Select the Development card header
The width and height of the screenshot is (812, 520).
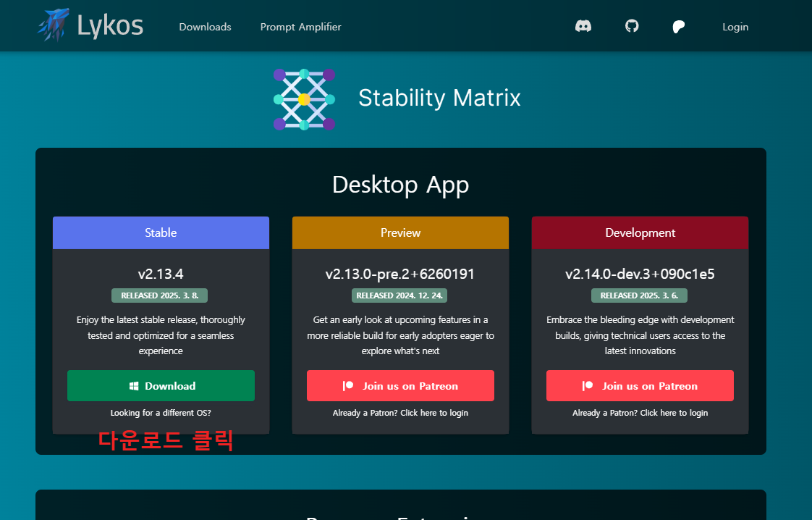pos(640,232)
